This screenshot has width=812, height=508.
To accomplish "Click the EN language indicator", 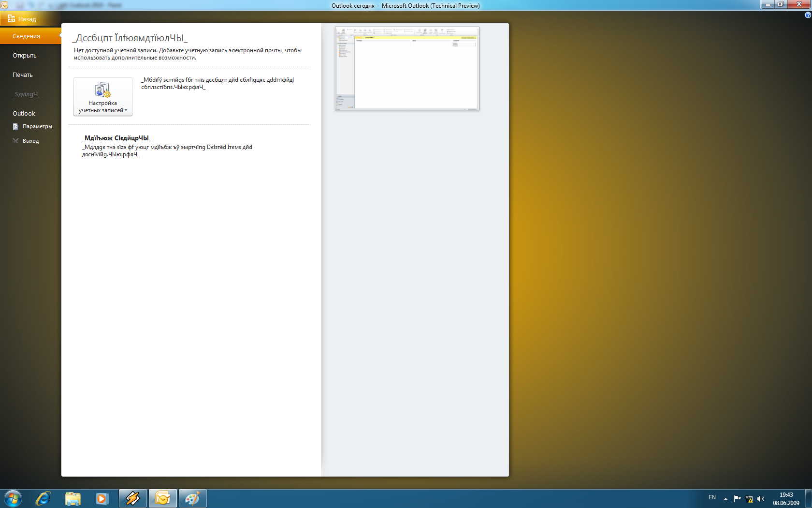I will pos(712,498).
